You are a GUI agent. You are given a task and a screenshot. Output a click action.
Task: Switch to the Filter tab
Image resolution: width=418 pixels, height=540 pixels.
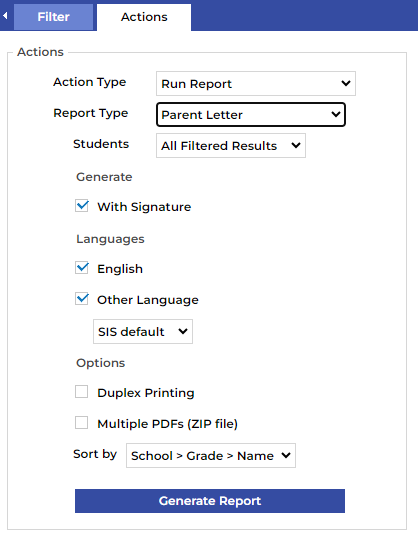(53, 17)
